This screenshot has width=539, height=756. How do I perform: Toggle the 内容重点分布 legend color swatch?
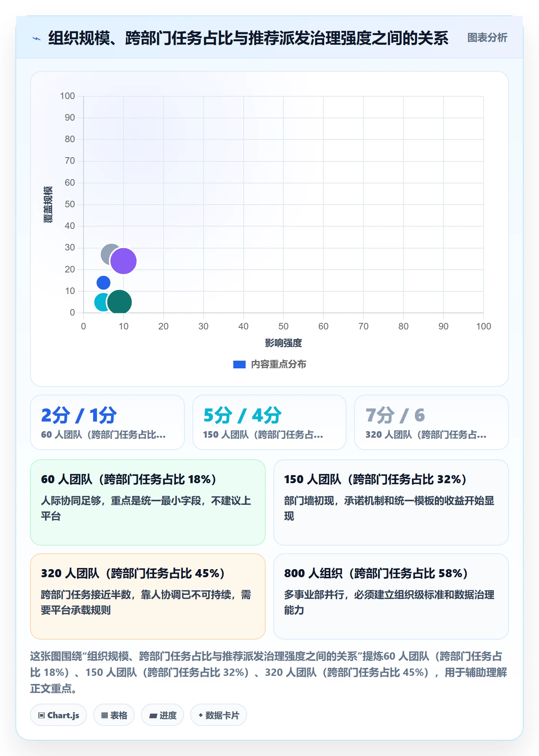point(239,364)
